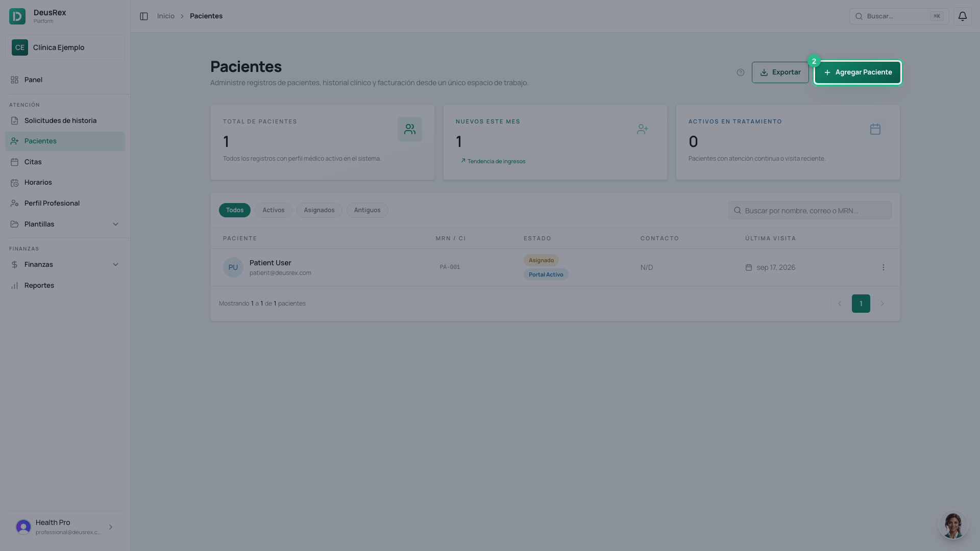Go to the previous page arrow
Image resolution: width=980 pixels, height=551 pixels.
point(839,304)
